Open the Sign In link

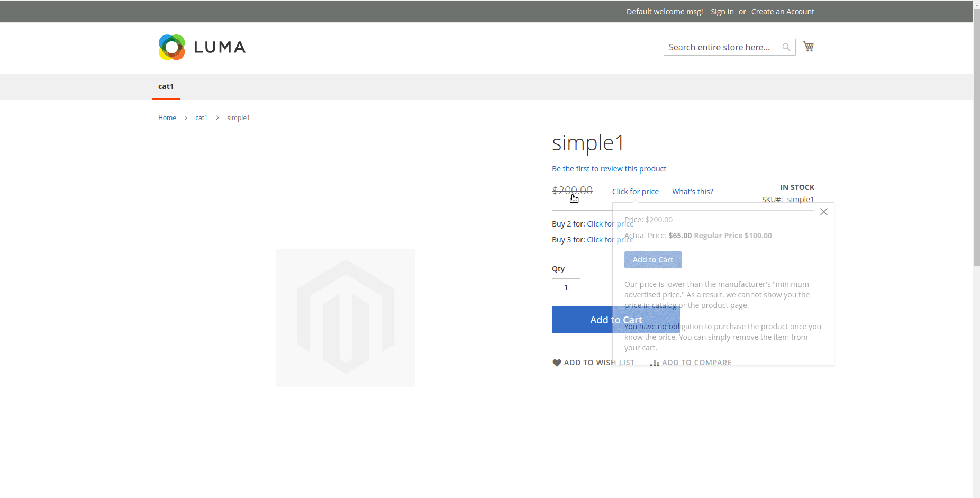coord(722,12)
